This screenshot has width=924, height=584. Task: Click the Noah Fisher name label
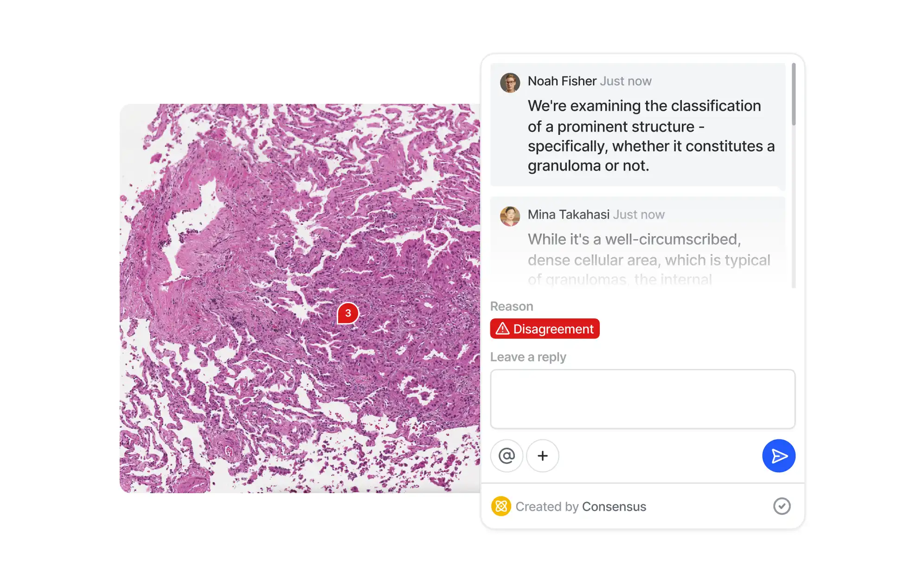[x=562, y=81]
